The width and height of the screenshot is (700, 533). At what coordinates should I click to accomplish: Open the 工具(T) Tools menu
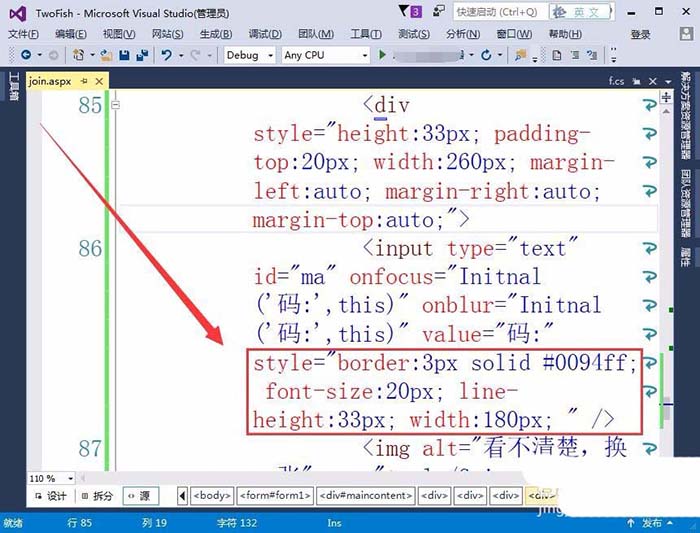(366, 34)
